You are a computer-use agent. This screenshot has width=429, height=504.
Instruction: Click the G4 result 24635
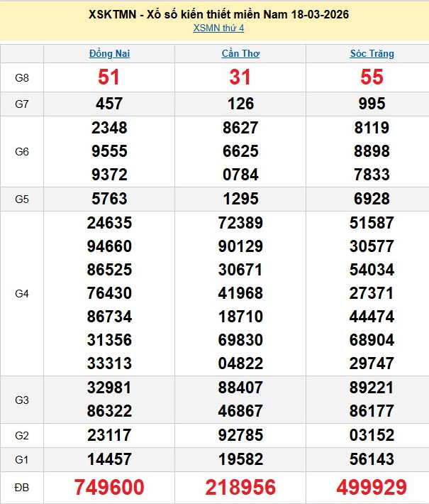coord(109,223)
